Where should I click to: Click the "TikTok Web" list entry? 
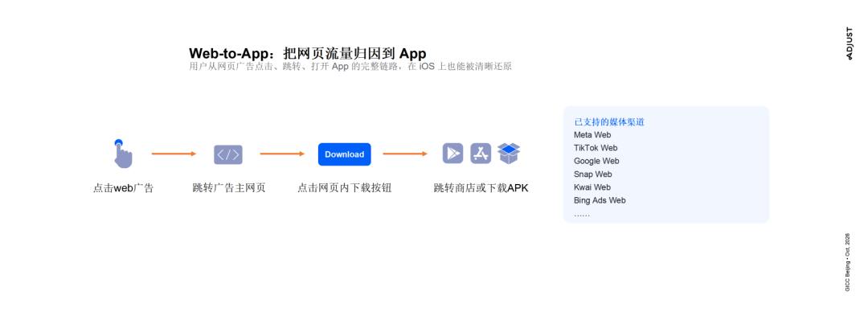point(596,148)
